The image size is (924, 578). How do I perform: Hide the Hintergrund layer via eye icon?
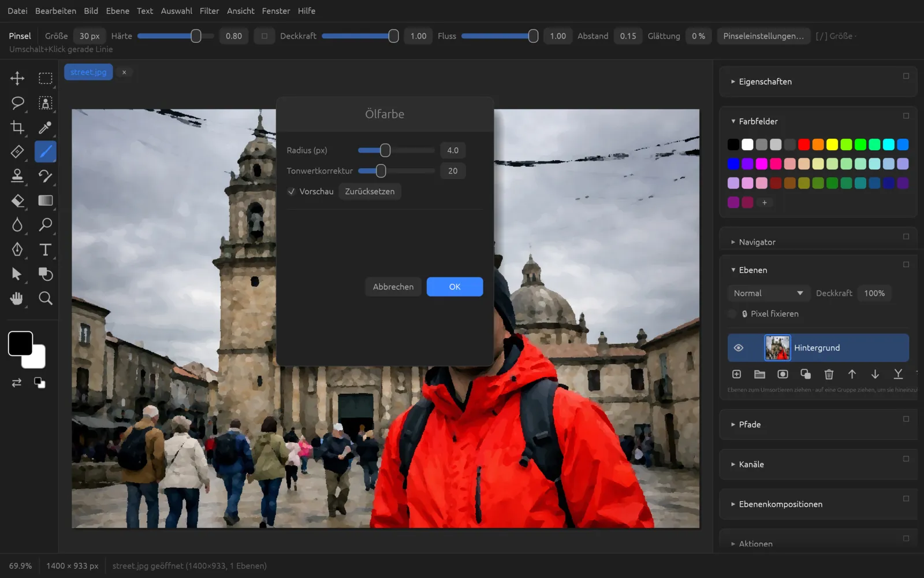pyautogui.click(x=738, y=348)
